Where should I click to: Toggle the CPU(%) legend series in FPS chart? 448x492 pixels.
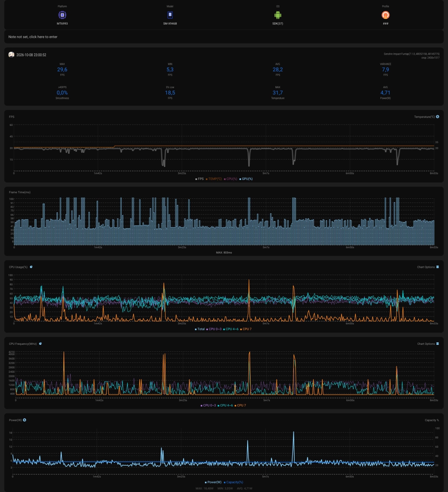[x=231, y=179]
